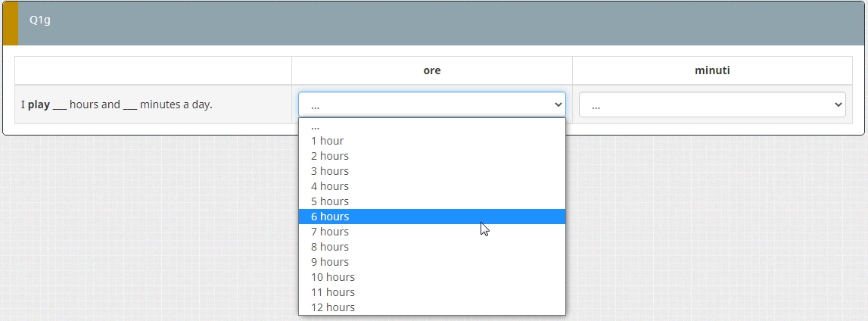
Task: Click the "ore" column header
Action: click(x=432, y=70)
